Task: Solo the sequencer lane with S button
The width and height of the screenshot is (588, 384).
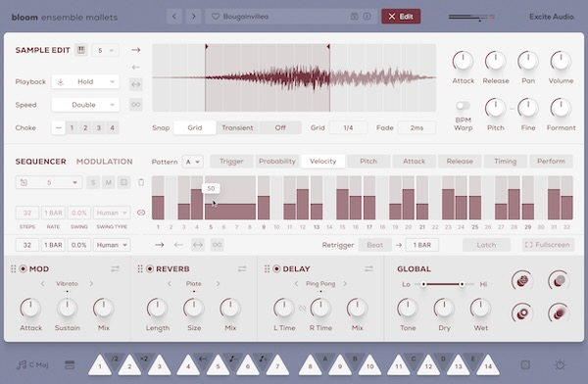Action: (93, 182)
